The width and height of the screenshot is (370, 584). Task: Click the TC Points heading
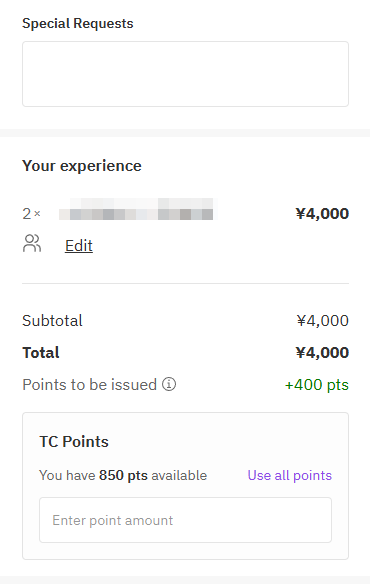click(74, 442)
